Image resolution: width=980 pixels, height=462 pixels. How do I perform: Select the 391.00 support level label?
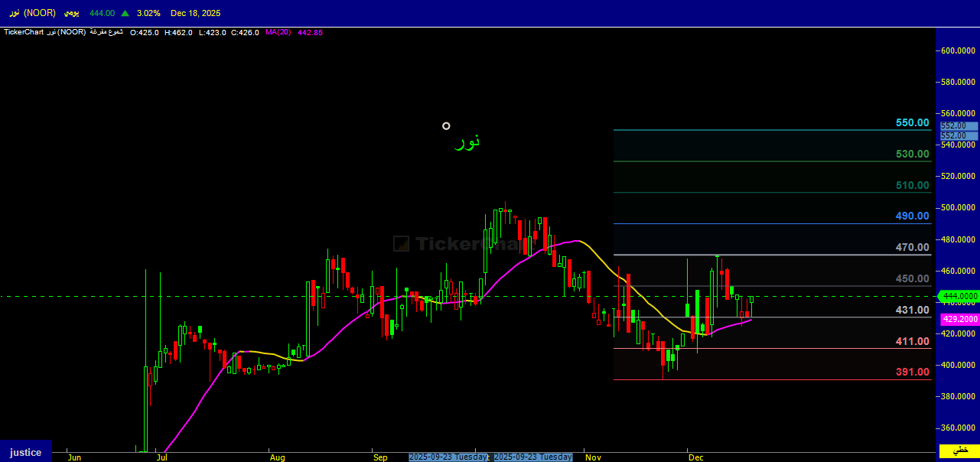[x=912, y=372]
